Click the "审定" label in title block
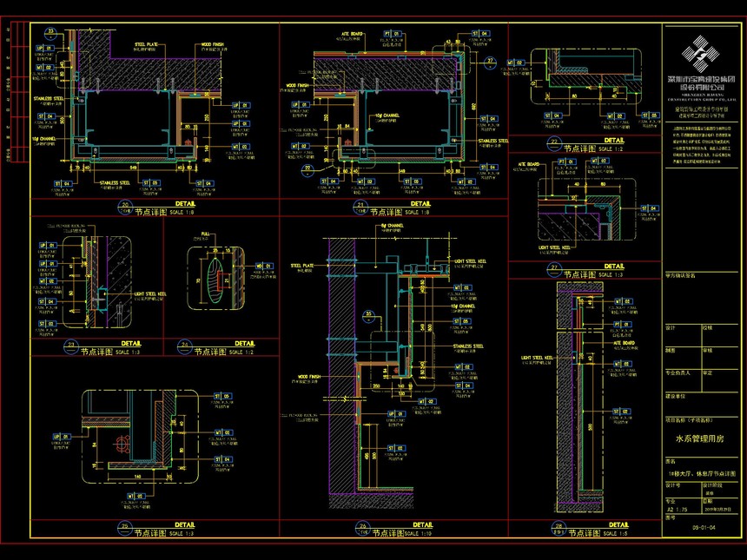Screen dimensions: 747x560 pyautogui.click(x=707, y=372)
